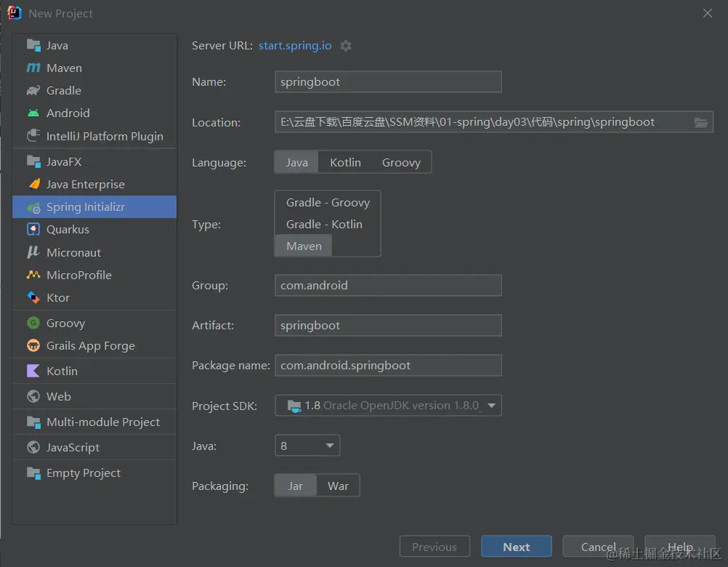Click the JavaFX folder icon
Viewport: 728px width, 567px height.
33,161
